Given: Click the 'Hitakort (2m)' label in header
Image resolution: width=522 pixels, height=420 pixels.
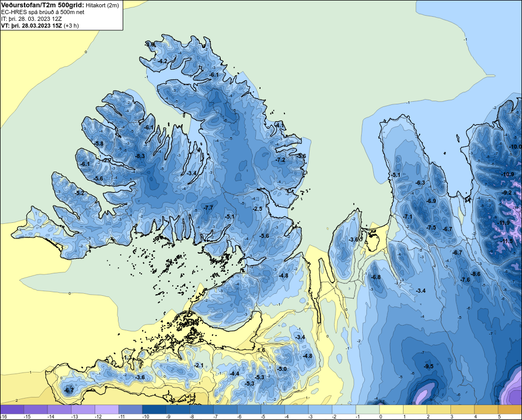Looking at the screenshot, I should click(102, 5).
